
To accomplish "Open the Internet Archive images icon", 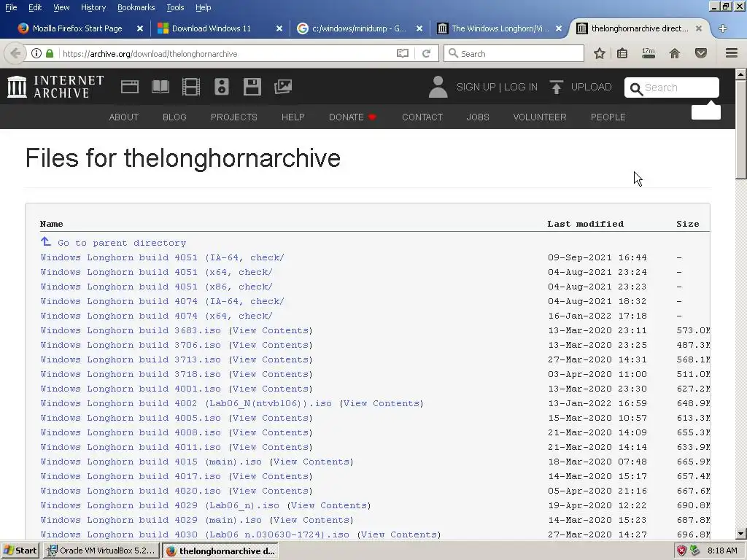I will 283,87.
